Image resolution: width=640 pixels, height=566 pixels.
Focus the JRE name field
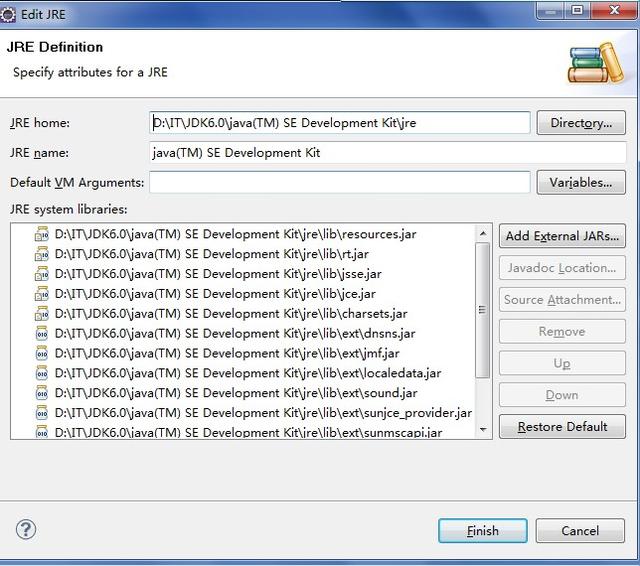pyautogui.click(x=387, y=153)
